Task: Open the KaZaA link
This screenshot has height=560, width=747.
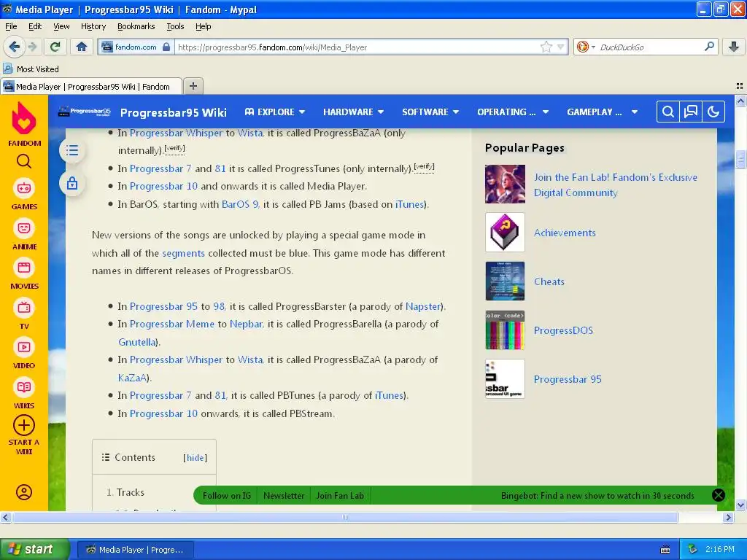Action: [x=133, y=378]
